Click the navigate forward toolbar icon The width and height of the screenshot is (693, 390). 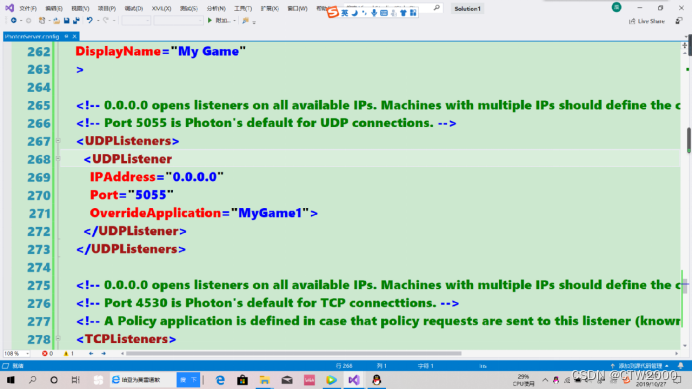coord(28,20)
